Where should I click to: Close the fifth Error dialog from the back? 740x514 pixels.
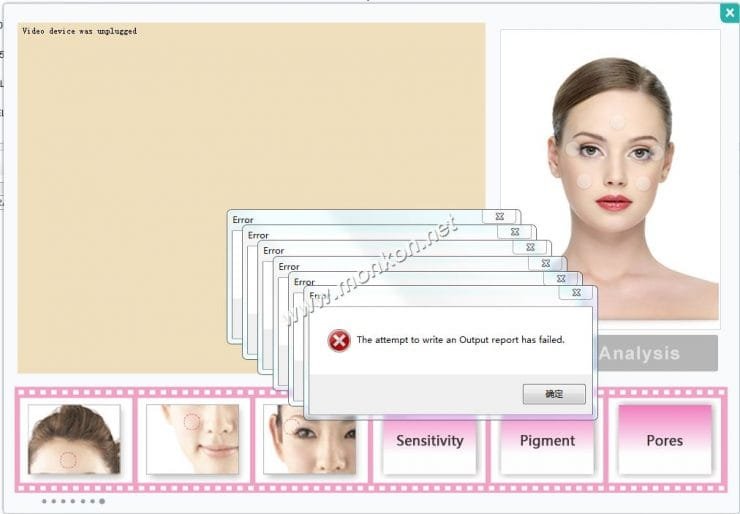561,278
